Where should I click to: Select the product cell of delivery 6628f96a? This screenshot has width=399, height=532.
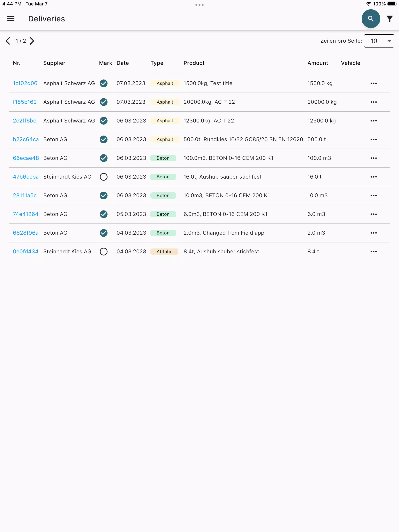(x=224, y=233)
